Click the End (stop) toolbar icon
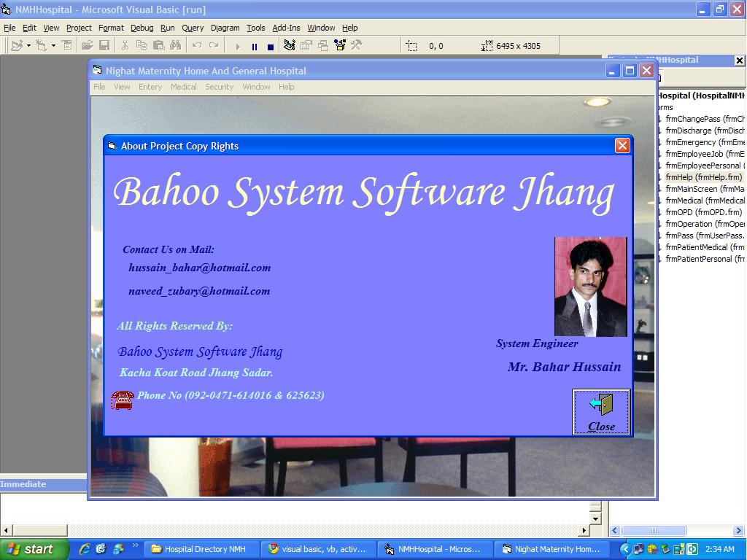Screen dimensions: 747x560 (270, 46)
